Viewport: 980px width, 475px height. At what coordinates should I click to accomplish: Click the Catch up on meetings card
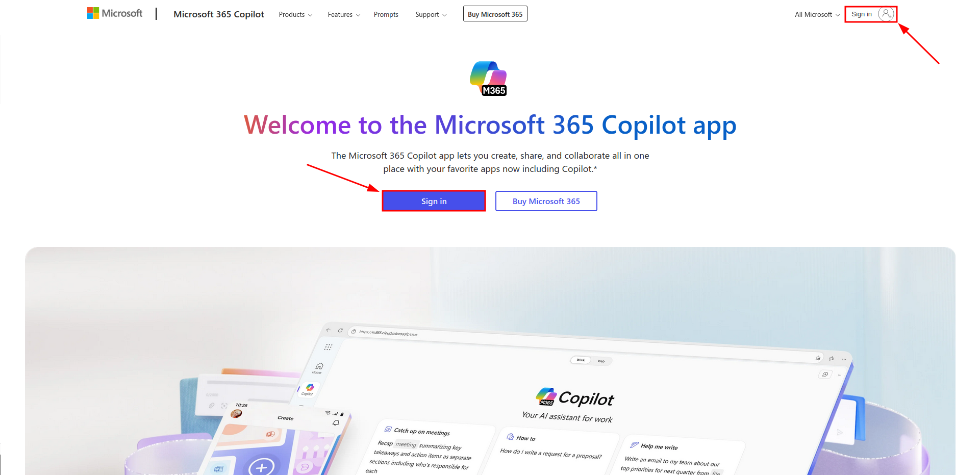pyautogui.click(x=429, y=449)
